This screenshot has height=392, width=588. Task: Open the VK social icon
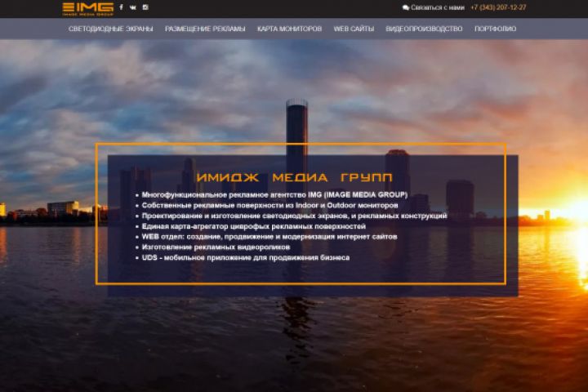click(133, 7)
